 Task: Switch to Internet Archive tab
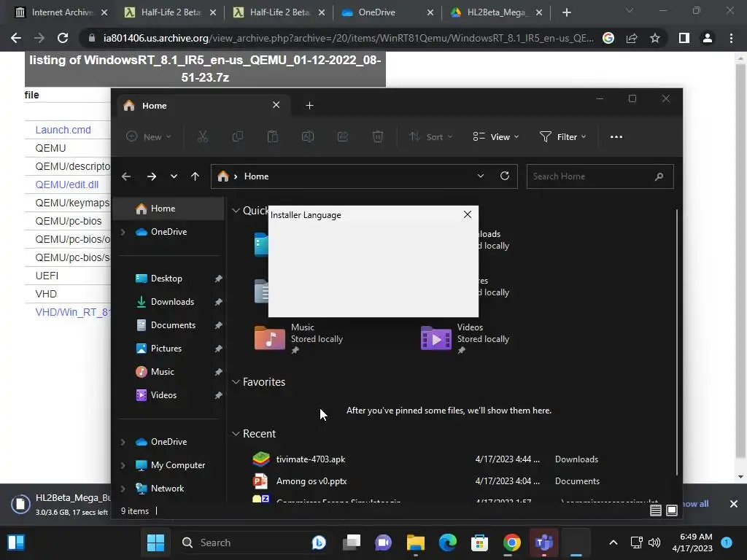pyautogui.click(x=61, y=12)
